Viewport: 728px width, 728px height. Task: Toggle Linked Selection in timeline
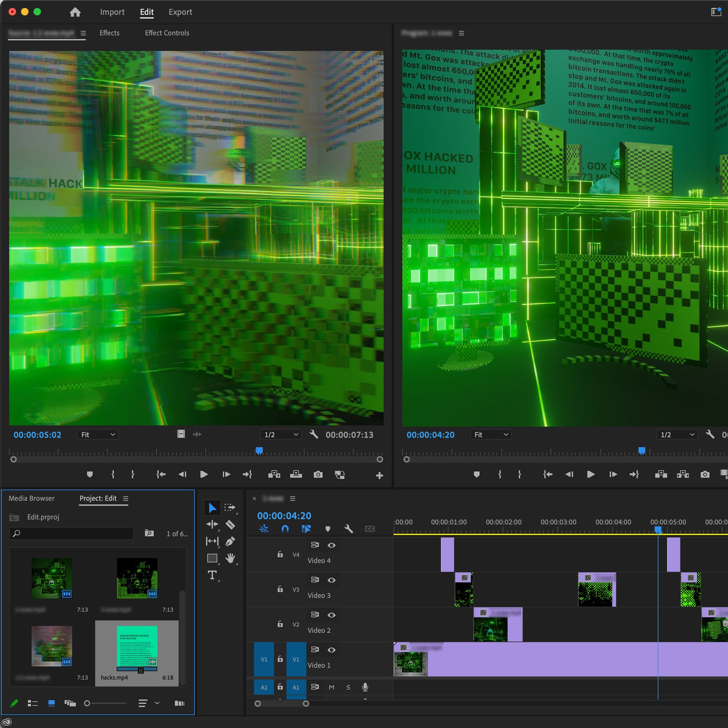coord(306,529)
